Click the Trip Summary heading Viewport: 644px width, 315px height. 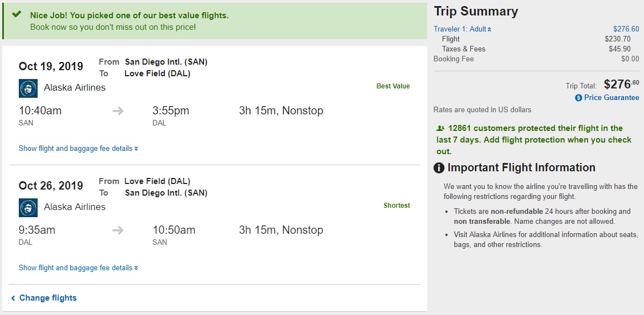click(476, 12)
